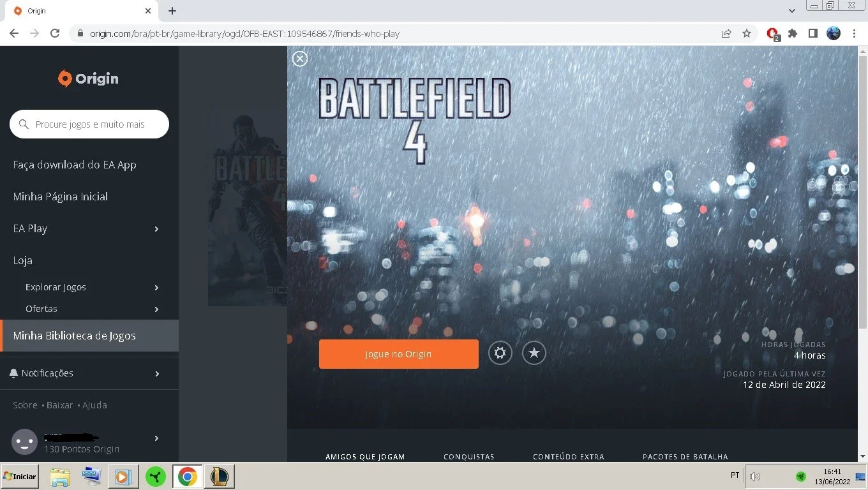Screen dimensions: 868x490
Task: Click the user avatar icon
Action: (x=25, y=442)
